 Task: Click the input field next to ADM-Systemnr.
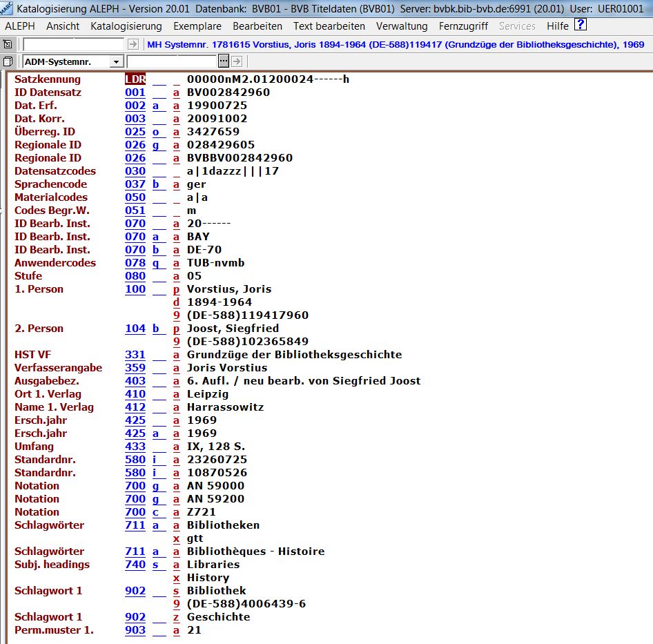(171, 61)
